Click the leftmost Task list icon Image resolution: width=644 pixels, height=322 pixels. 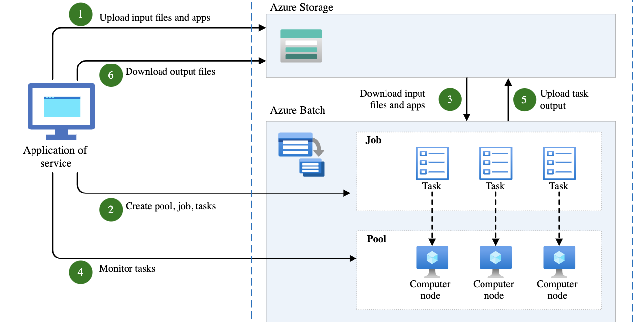[x=432, y=163]
